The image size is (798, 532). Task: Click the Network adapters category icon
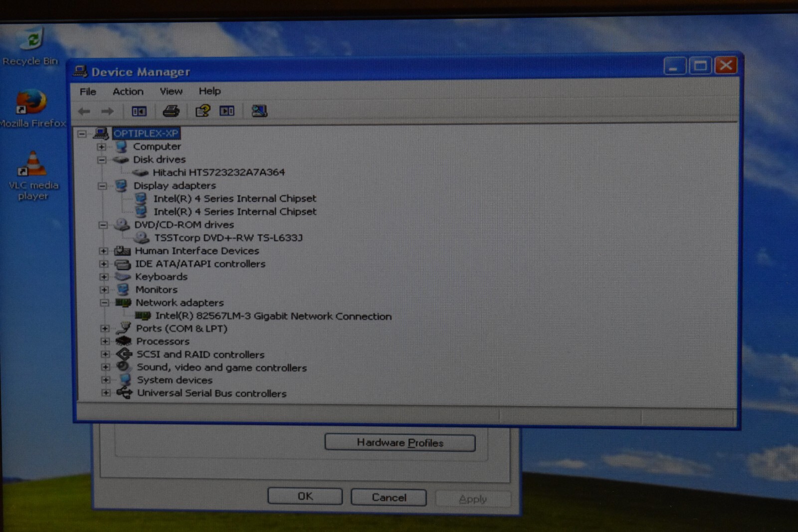click(123, 303)
